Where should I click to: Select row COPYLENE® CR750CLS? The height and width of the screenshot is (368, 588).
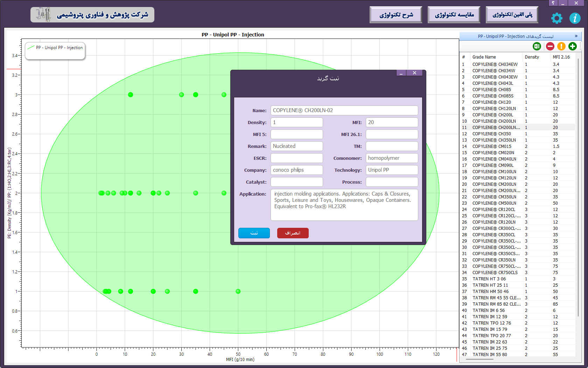pyautogui.click(x=517, y=273)
